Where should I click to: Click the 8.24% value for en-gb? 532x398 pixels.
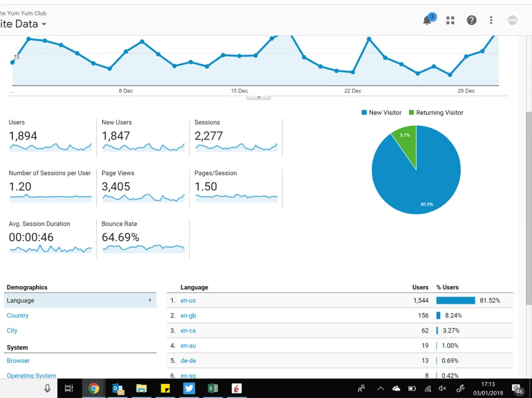click(x=453, y=315)
